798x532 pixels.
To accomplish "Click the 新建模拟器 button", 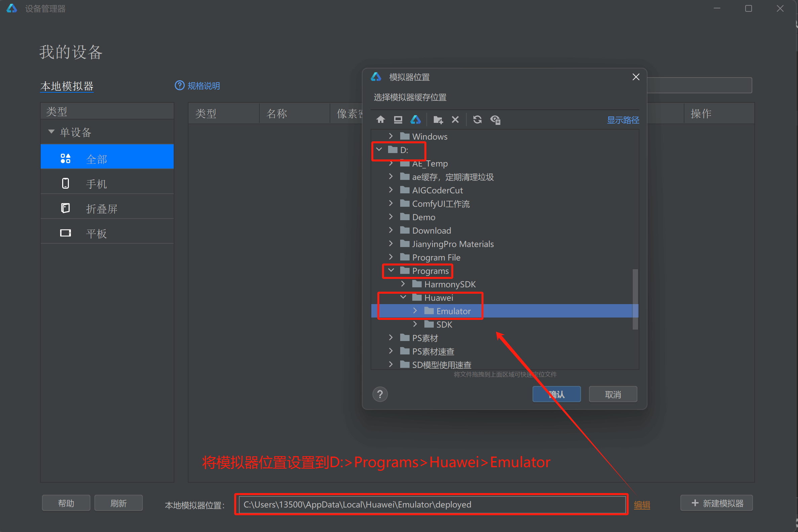I will click(x=716, y=503).
